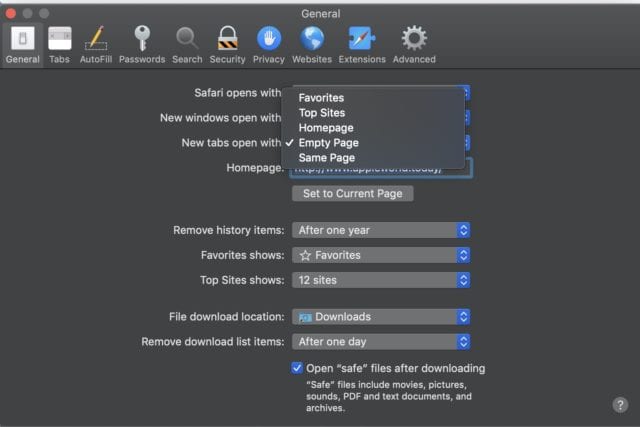Image resolution: width=640 pixels, height=427 pixels.
Task: Open the Security lock icon
Action: pos(227,44)
